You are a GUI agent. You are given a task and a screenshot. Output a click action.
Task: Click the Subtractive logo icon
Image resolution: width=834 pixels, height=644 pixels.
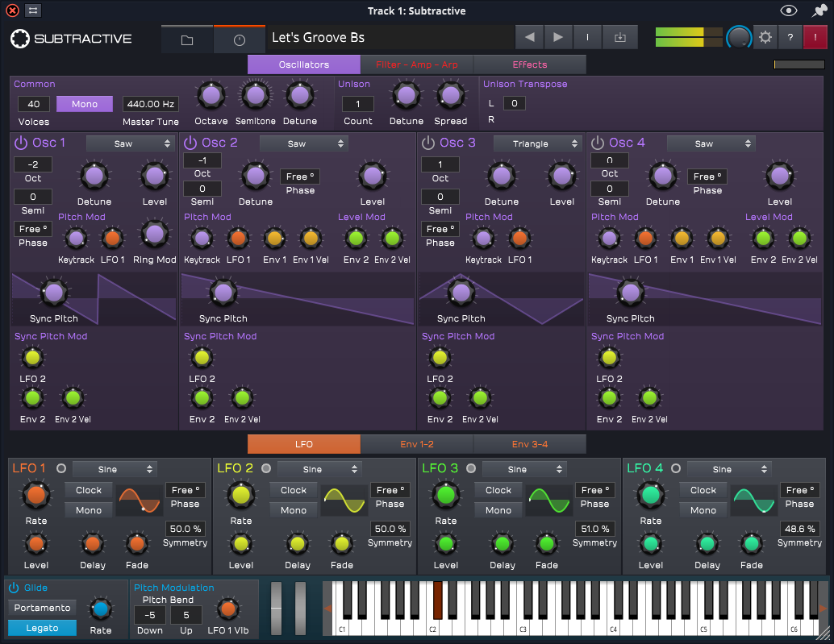click(x=20, y=38)
